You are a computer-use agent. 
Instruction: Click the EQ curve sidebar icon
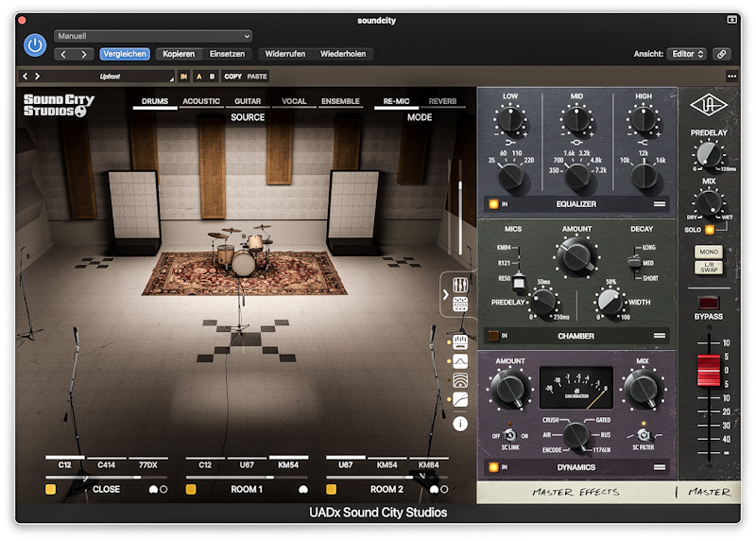[x=460, y=360]
